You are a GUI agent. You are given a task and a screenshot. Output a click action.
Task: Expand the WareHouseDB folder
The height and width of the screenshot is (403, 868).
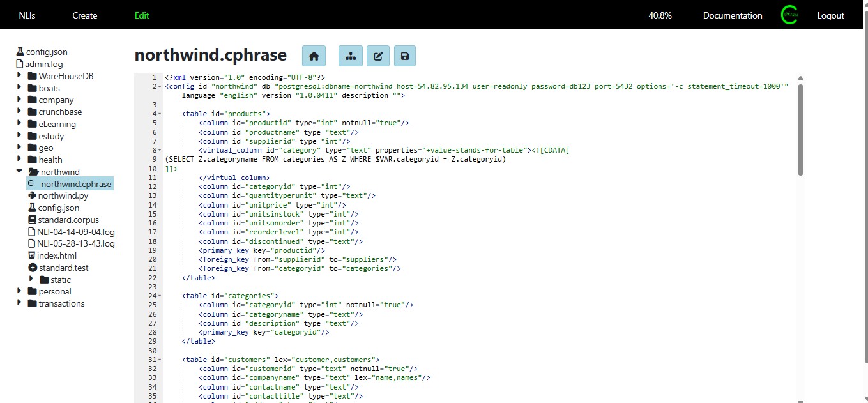pos(19,76)
